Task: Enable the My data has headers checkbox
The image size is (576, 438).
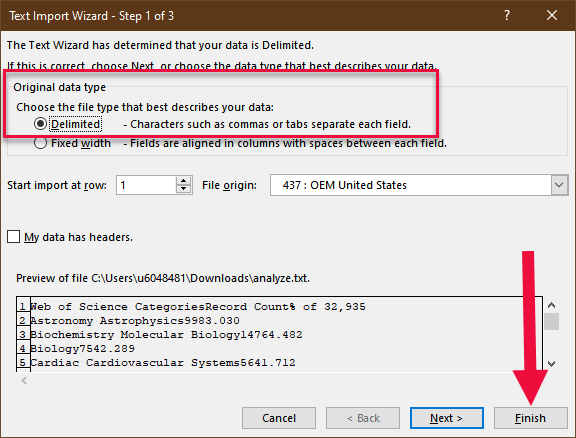Action: point(14,237)
